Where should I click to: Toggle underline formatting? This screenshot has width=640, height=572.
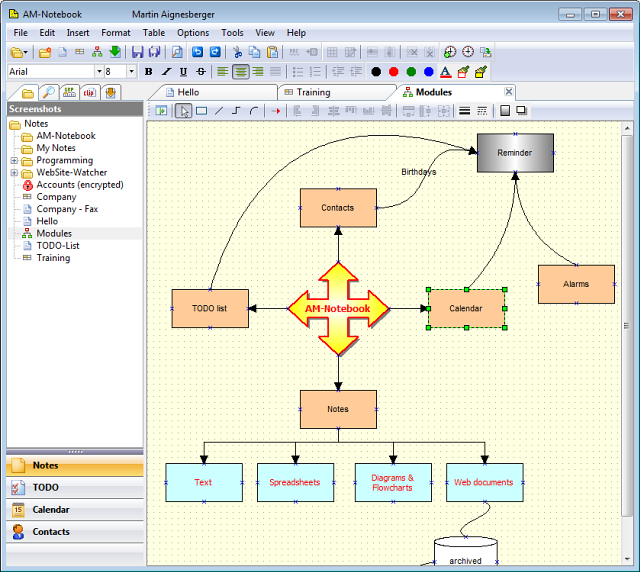tap(184, 72)
